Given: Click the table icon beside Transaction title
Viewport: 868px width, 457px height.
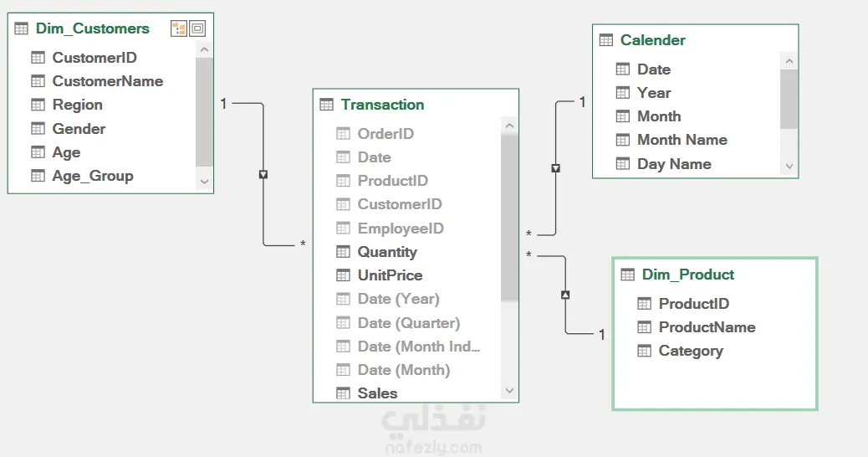Looking at the screenshot, I should pyautogui.click(x=327, y=105).
